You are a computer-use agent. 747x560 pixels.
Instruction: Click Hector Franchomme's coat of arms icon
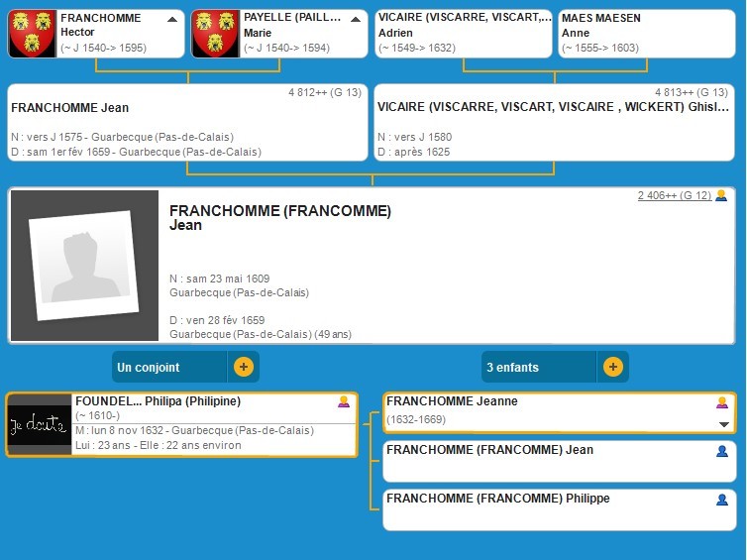click(x=33, y=34)
